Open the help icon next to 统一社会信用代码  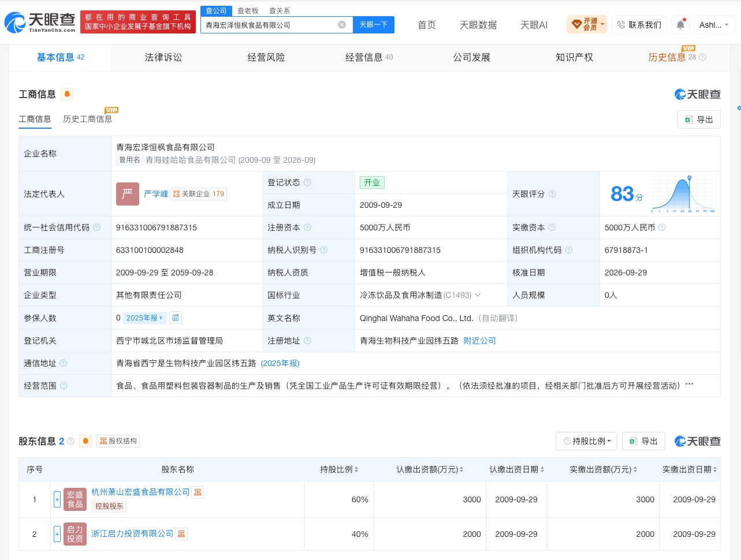click(96, 227)
